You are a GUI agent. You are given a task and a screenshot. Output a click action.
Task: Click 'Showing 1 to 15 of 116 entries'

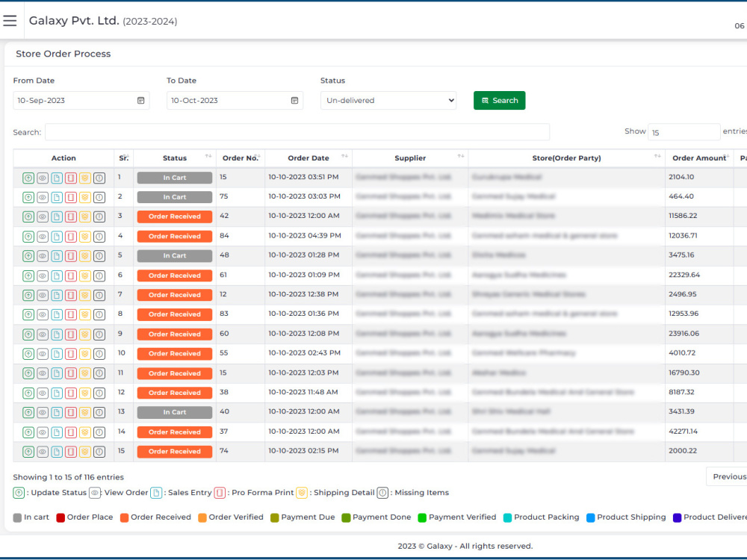(x=68, y=477)
